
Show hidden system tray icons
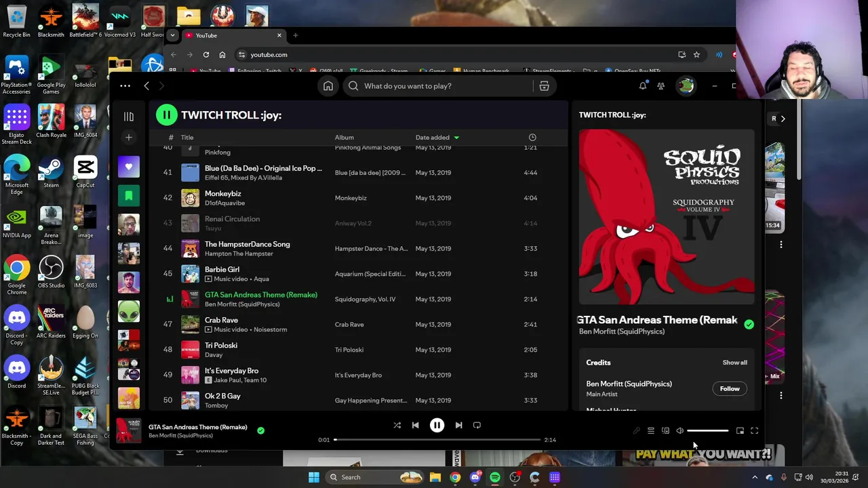(755, 477)
